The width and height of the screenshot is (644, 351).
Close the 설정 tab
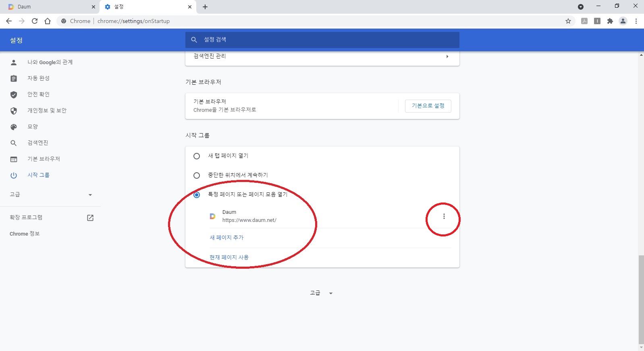[190, 7]
